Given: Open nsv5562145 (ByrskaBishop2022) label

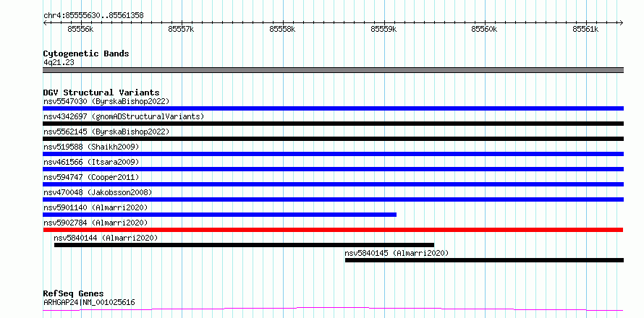Looking at the screenshot, I should (106, 132).
